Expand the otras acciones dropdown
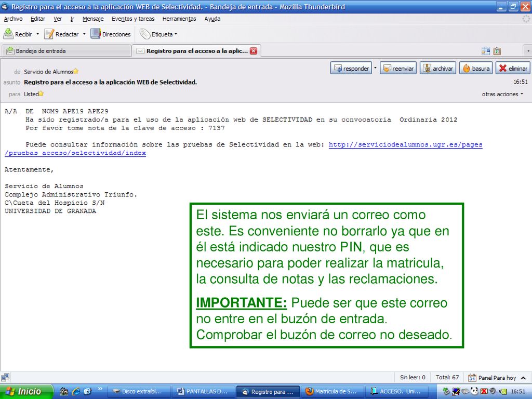This screenshot has width=532, height=399. (x=502, y=94)
